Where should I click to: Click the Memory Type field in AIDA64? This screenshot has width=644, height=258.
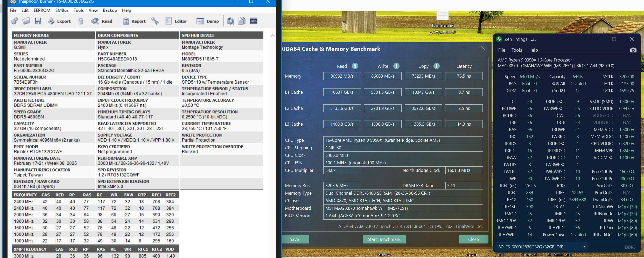403,193
